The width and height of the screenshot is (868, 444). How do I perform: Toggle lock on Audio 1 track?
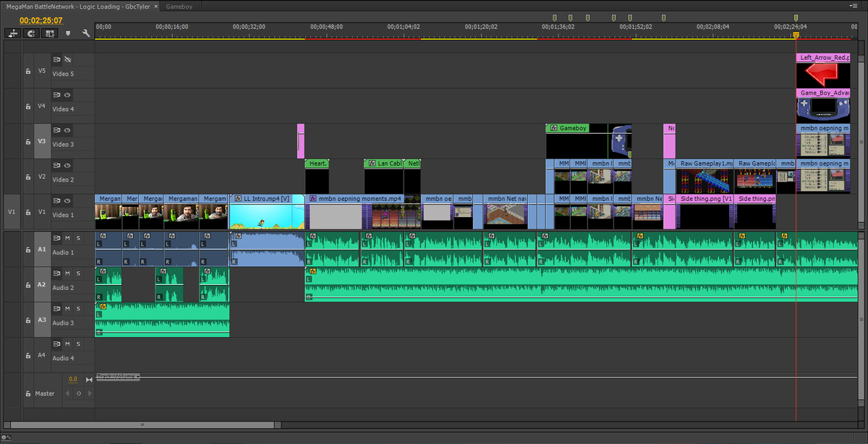(x=28, y=250)
